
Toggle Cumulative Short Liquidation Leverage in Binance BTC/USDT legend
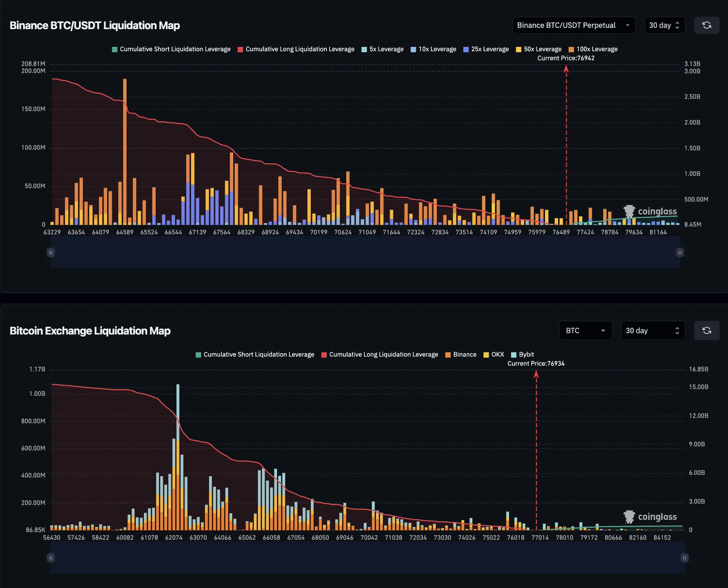coord(171,49)
